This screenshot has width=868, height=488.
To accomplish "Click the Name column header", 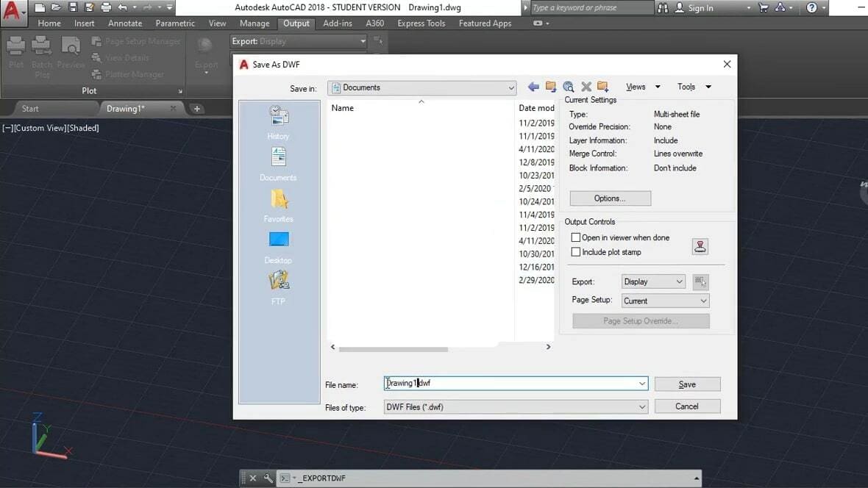I will point(342,108).
